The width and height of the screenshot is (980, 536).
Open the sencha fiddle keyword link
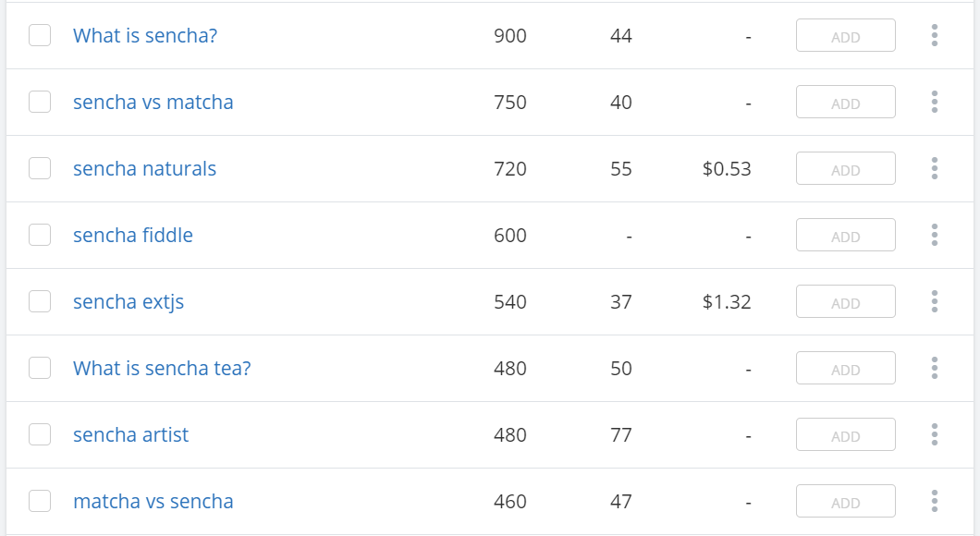pyautogui.click(x=133, y=235)
